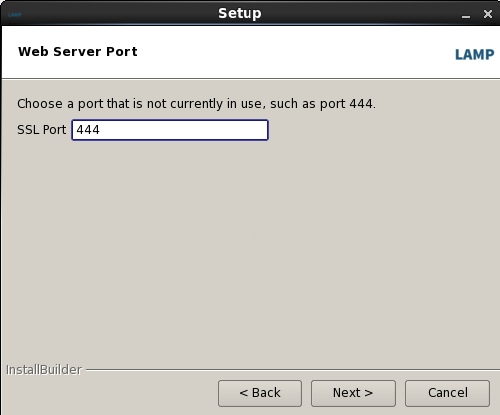Place cursor at end of SSL Port field
This screenshot has height=415, width=500.
coord(260,130)
